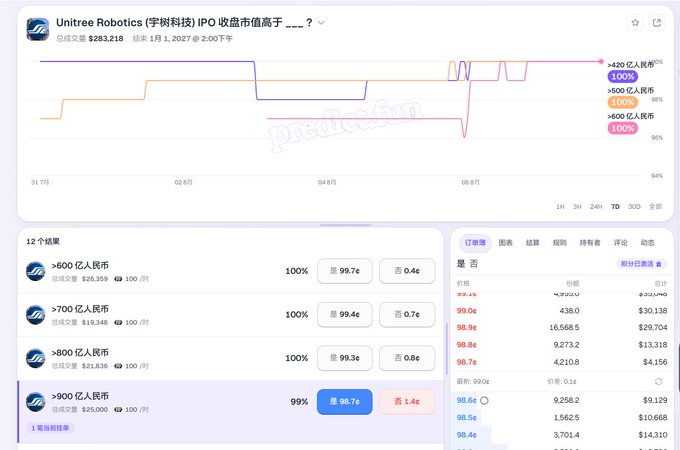The image size is (680, 450).
Task: Click the order book refresh icon
Action: point(658,382)
